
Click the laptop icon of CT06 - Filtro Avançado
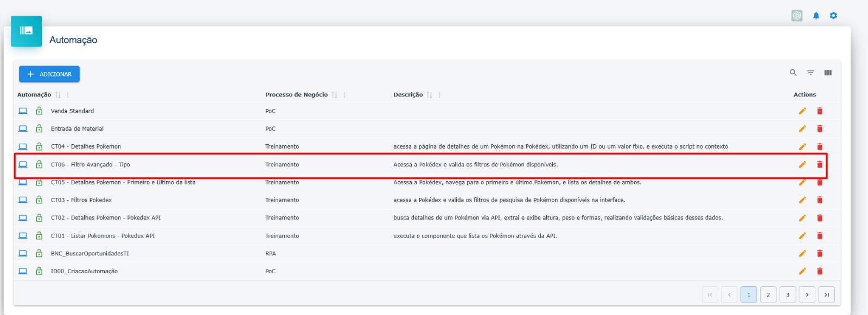[23, 164]
